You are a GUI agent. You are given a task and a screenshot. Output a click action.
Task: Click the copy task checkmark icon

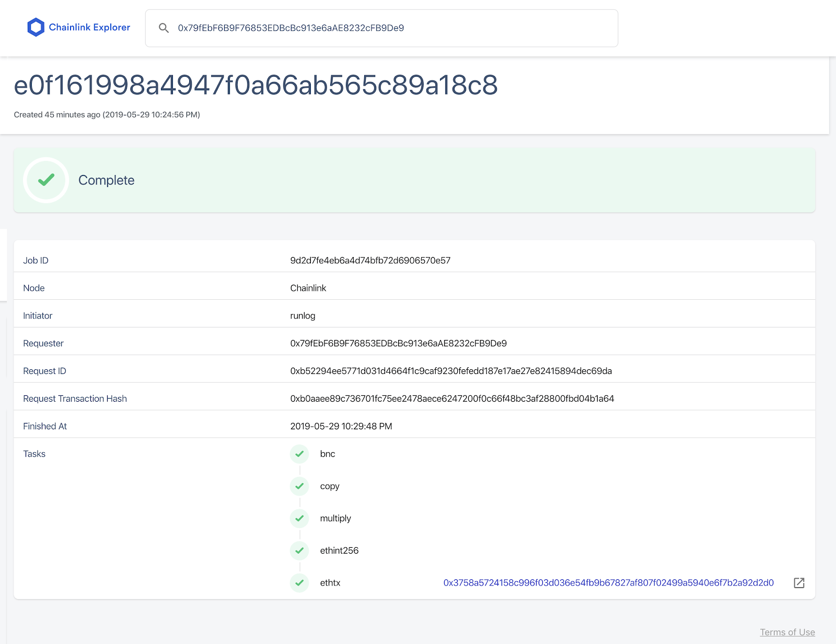tap(299, 486)
